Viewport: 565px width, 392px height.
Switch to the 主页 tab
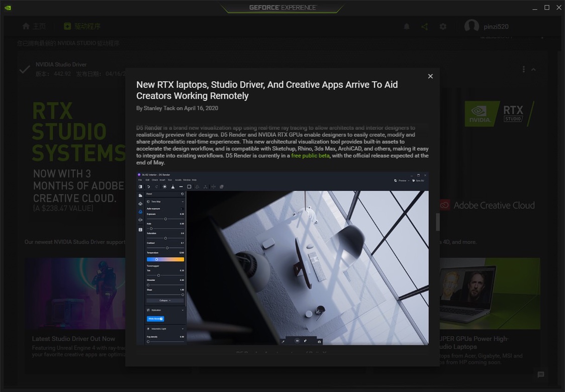pos(34,26)
